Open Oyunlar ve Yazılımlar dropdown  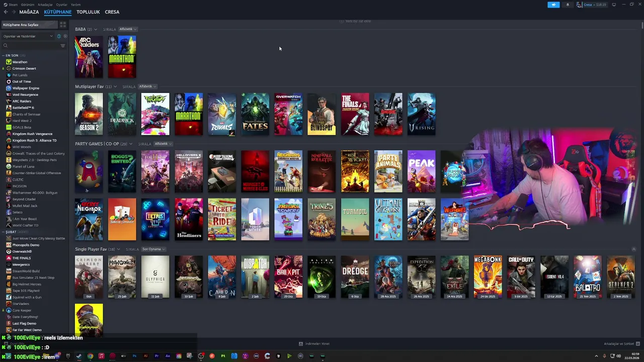[28, 36]
